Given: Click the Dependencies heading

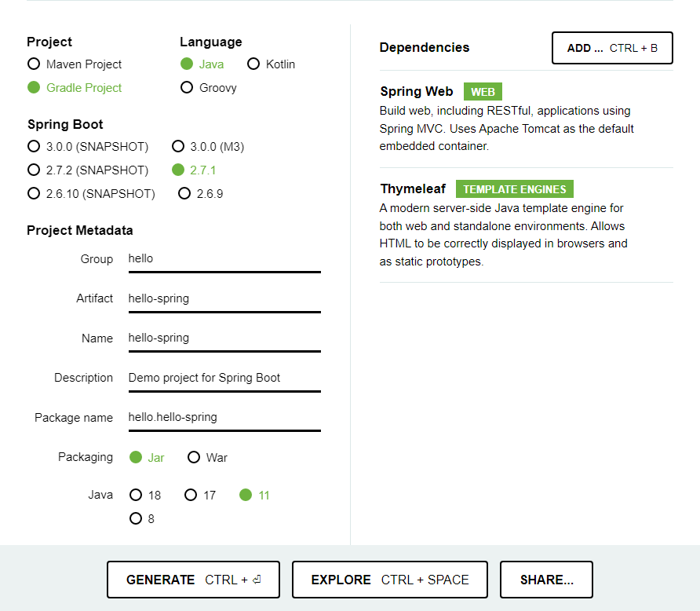Looking at the screenshot, I should (x=424, y=47).
